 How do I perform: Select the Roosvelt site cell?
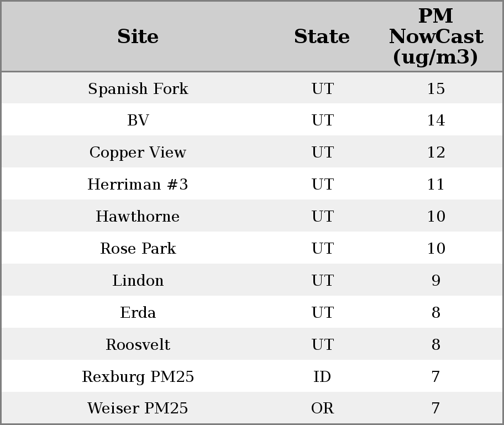(x=138, y=345)
